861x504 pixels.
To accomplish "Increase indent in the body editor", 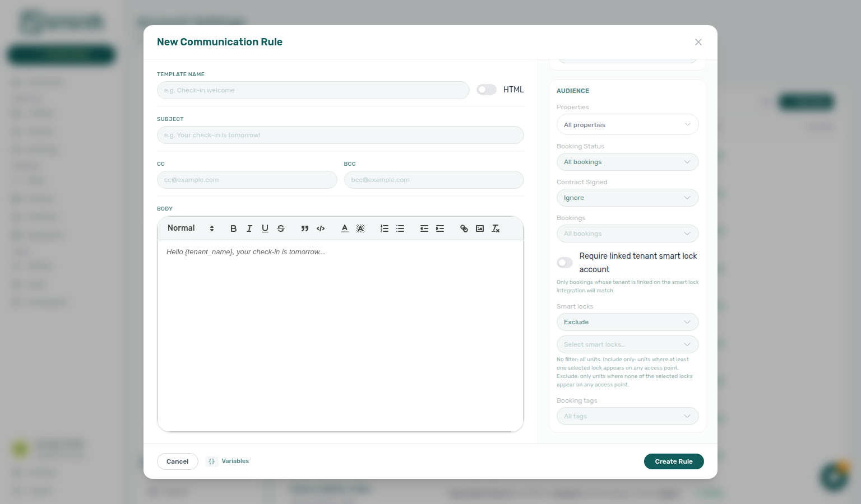I will click(x=440, y=228).
